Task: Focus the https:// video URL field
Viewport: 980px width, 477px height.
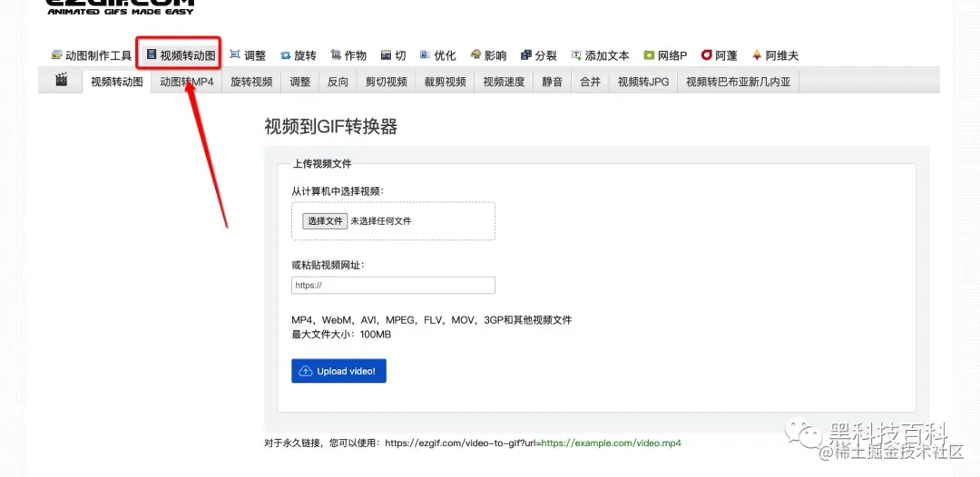Action: 393,286
